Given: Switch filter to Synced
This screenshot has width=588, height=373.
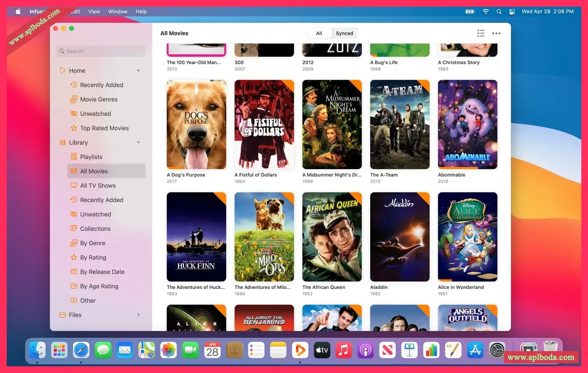Looking at the screenshot, I should (344, 33).
